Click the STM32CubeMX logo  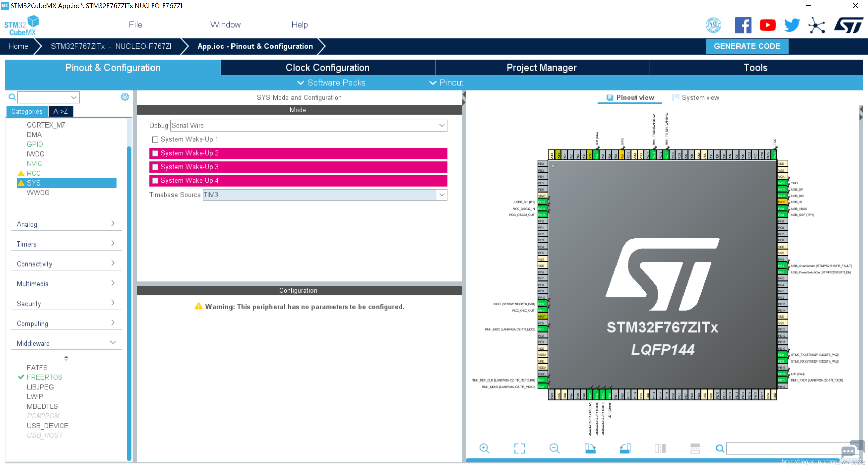pyautogui.click(x=22, y=25)
